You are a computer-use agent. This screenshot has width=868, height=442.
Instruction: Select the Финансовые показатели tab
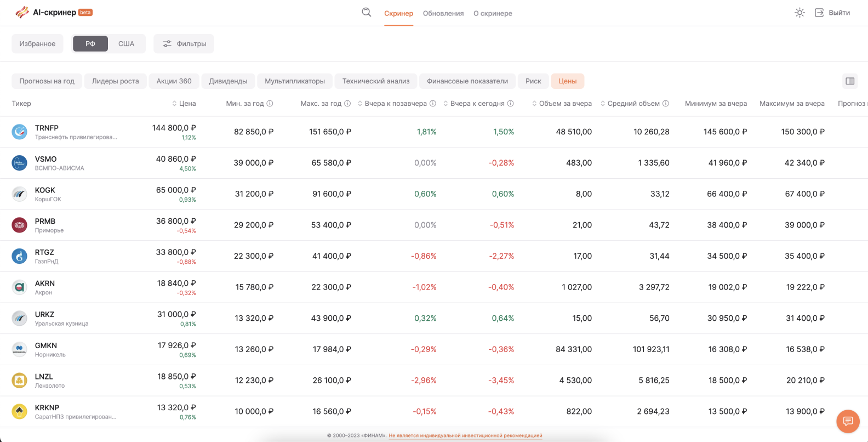click(x=467, y=81)
